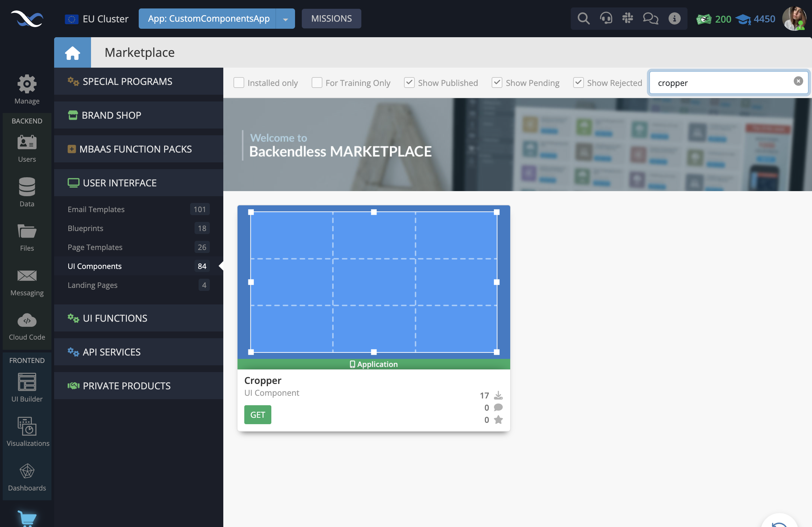Toggle the Show Published checkbox
This screenshot has width=812, height=527.
tap(409, 82)
